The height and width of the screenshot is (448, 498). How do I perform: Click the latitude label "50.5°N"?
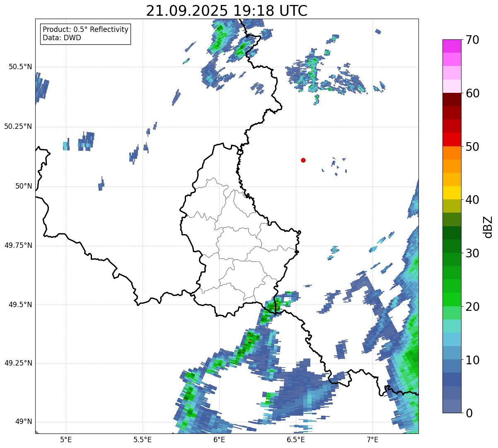20,67
